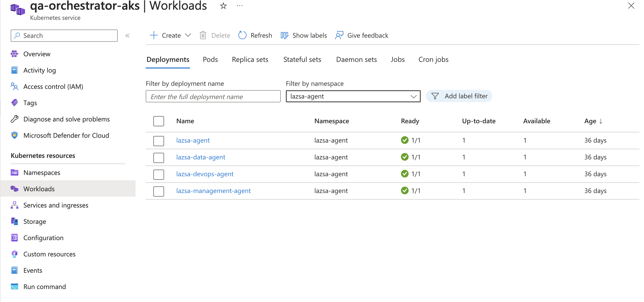
Task: Click the Run command terminal icon
Action: 15,286
